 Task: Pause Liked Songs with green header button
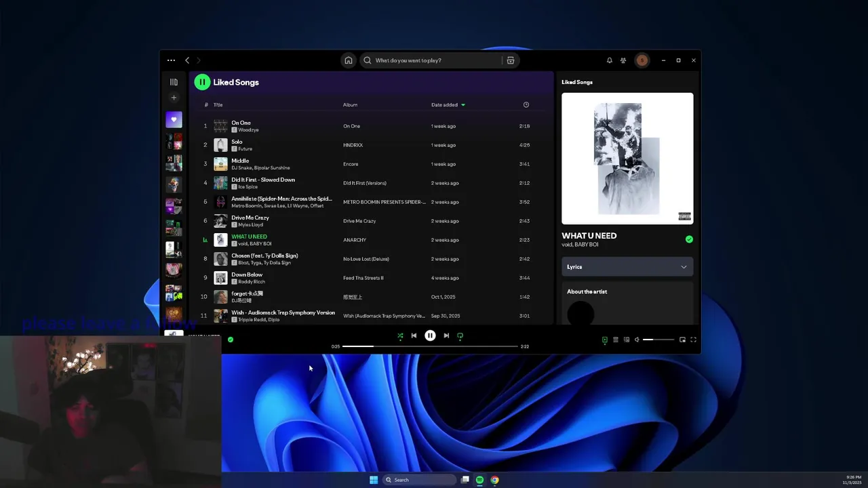tap(202, 82)
